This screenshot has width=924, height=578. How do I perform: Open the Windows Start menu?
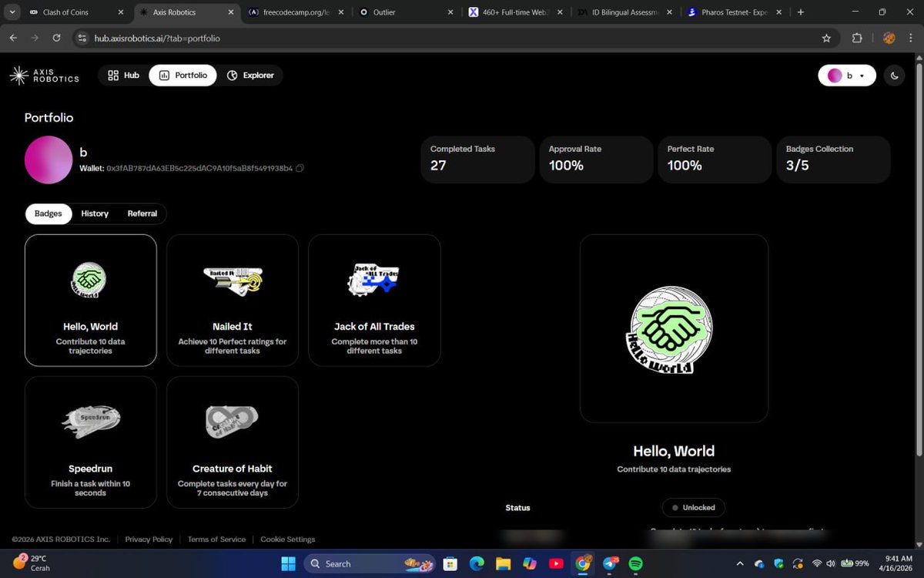click(x=288, y=563)
